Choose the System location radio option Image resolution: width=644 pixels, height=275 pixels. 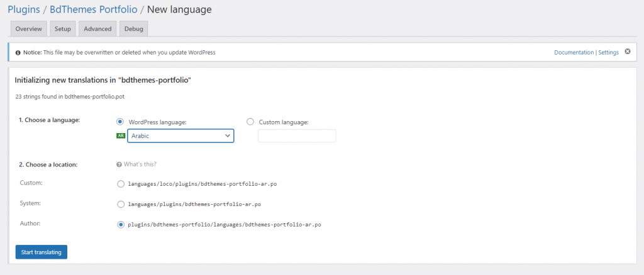(121, 204)
